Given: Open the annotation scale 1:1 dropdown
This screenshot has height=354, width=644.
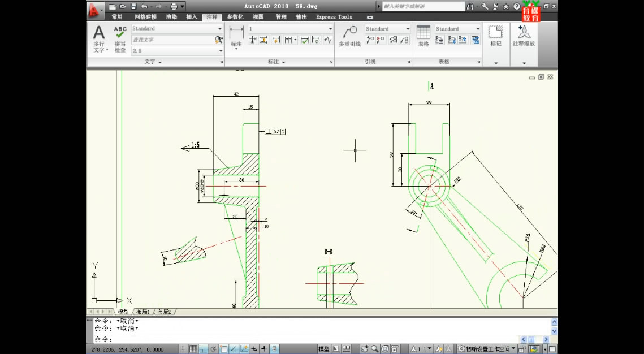Looking at the screenshot, I should coord(422,349).
